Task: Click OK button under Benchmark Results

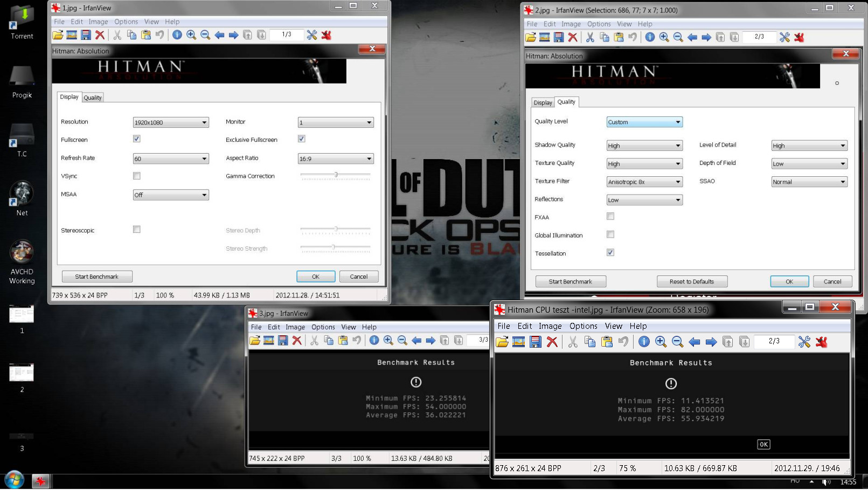Action: 764,444
